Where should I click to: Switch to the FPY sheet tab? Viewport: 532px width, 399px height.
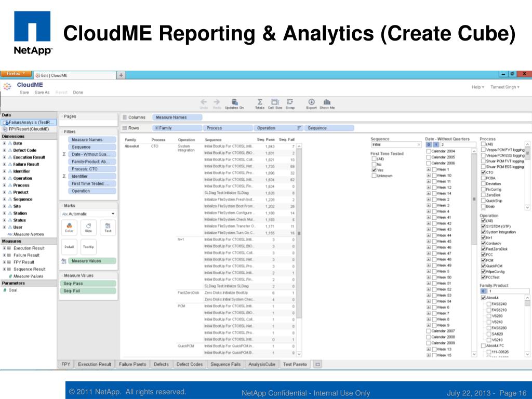click(x=66, y=364)
